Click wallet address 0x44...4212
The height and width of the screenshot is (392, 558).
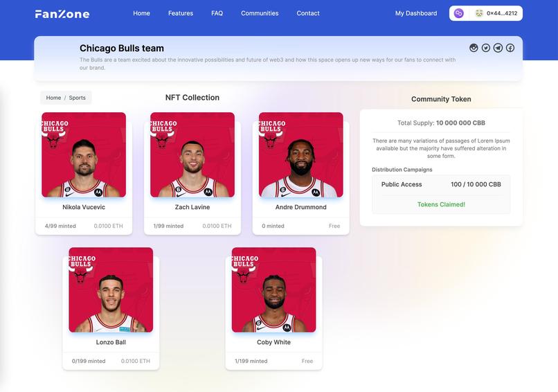(x=502, y=13)
